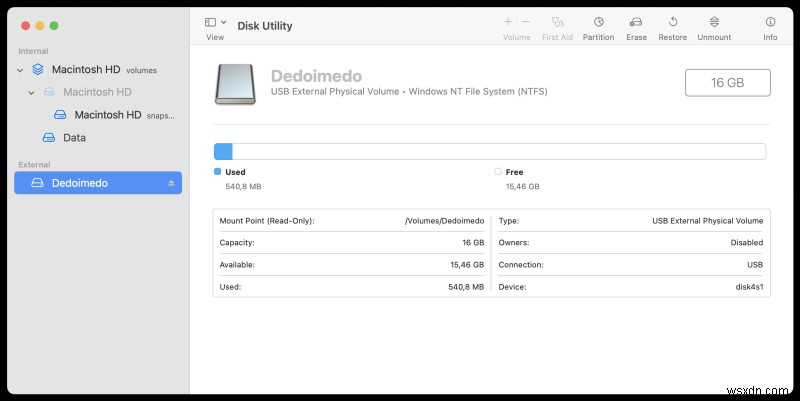Select the Data volume in sidebar
This screenshot has width=800, height=401.
(x=98, y=137)
